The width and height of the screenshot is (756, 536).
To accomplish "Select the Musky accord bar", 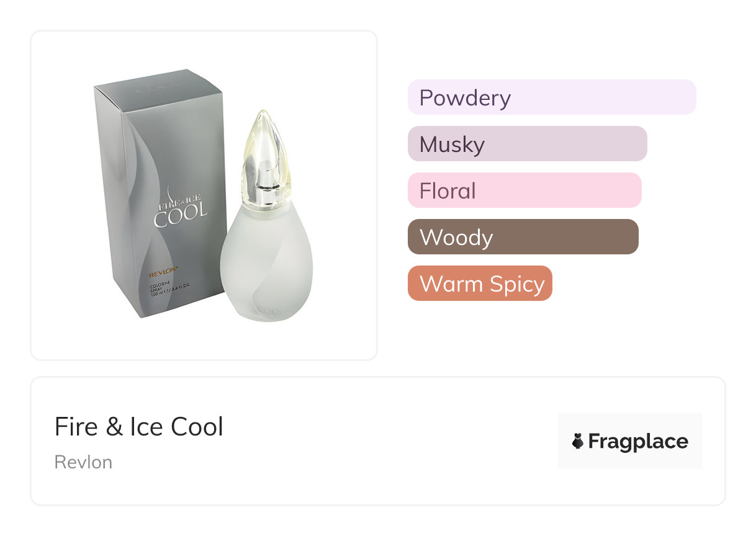I will point(527,144).
